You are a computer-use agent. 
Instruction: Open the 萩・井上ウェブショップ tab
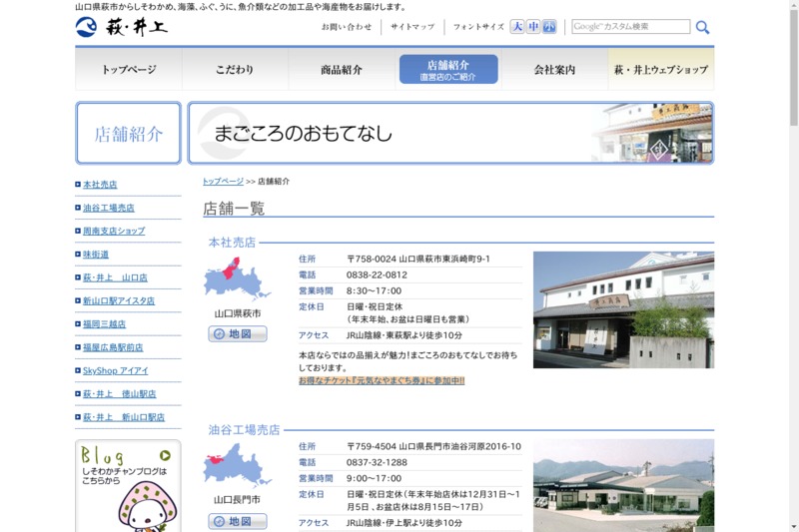tap(660, 70)
